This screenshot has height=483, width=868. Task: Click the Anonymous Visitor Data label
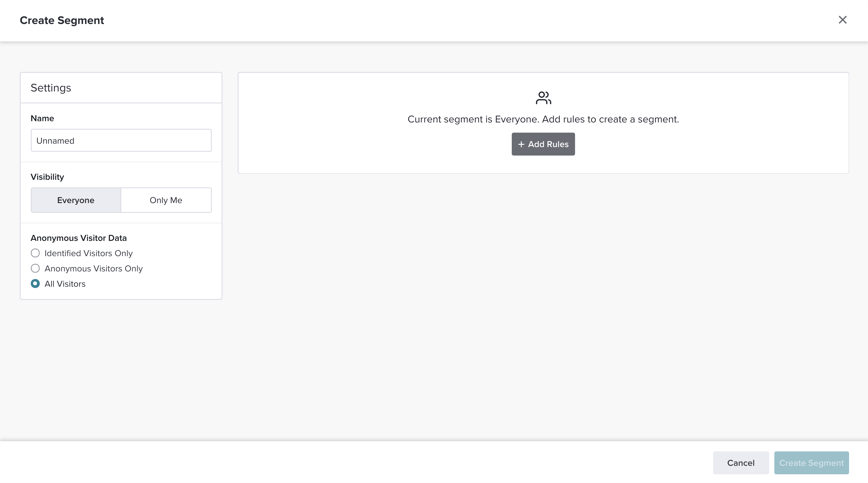coord(79,238)
